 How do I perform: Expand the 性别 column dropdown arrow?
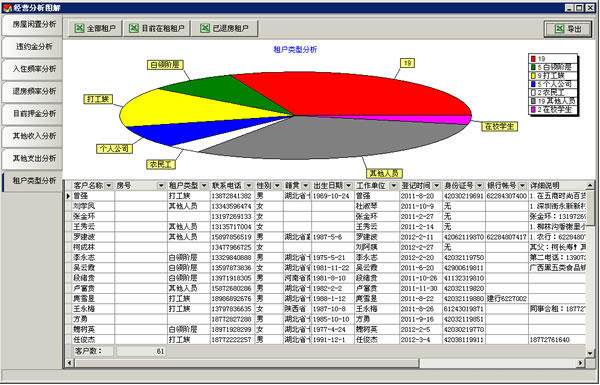277,186
